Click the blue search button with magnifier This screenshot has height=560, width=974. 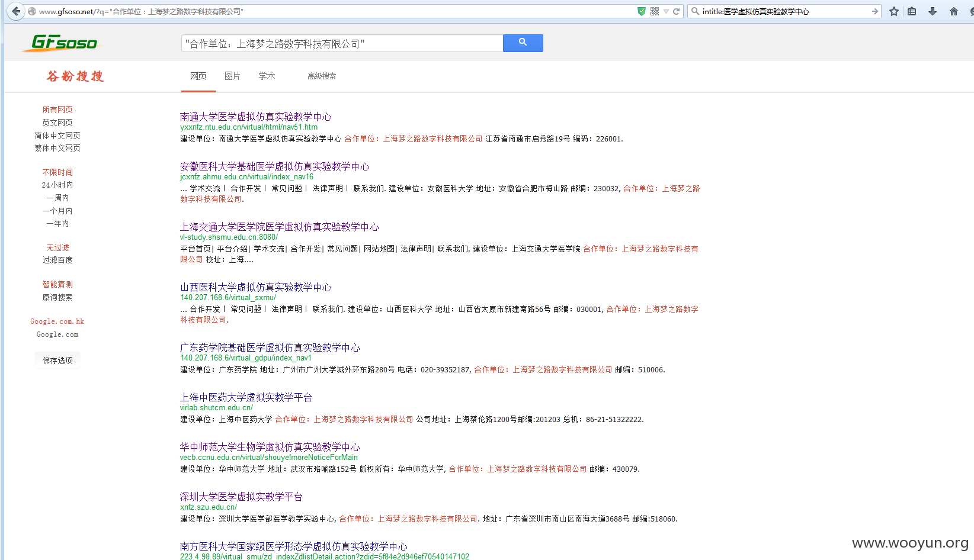click(x=523, y=43)
